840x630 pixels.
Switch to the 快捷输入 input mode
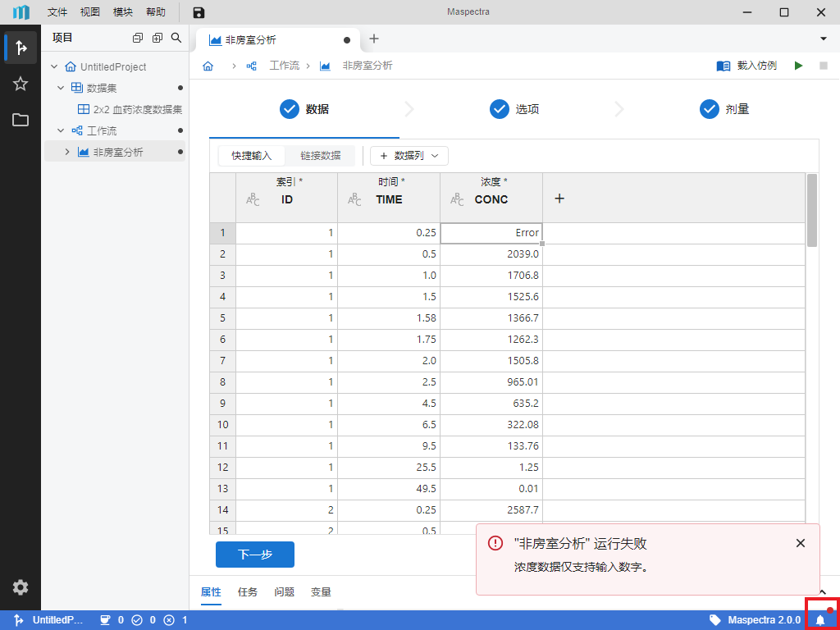pyautogui.click(x=252, y=156)
